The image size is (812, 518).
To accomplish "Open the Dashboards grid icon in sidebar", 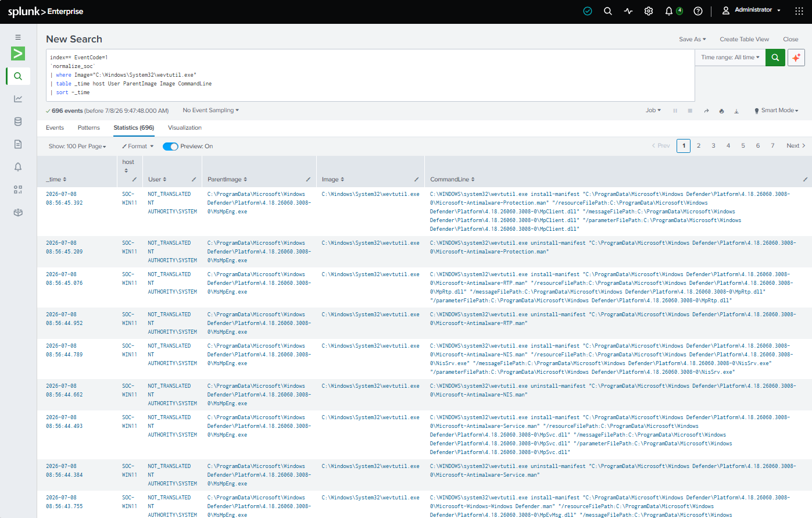I will click(18, 190).
